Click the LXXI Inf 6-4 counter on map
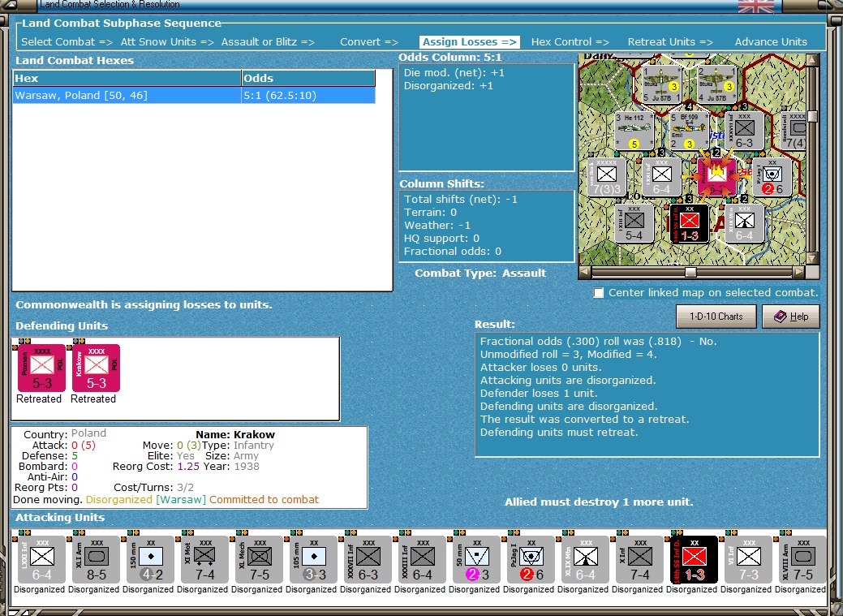The image size is (843, 616). (x=662, y=177)
